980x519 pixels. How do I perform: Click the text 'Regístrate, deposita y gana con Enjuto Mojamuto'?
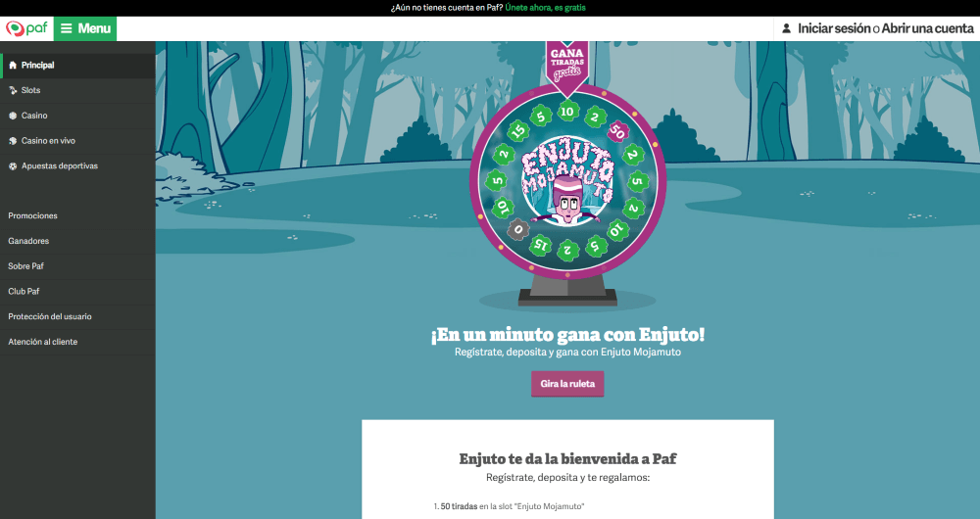click(x=567, y=353)
